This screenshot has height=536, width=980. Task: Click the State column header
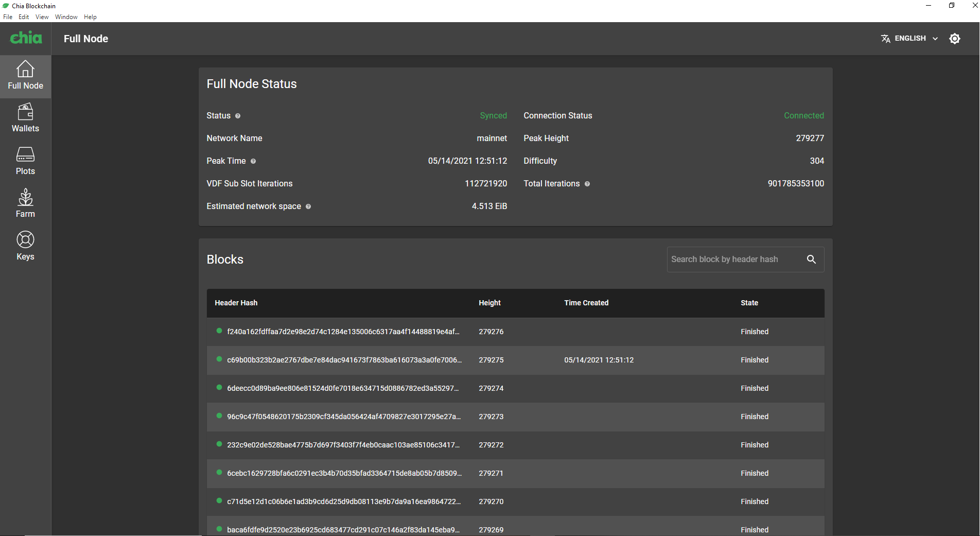749,303
